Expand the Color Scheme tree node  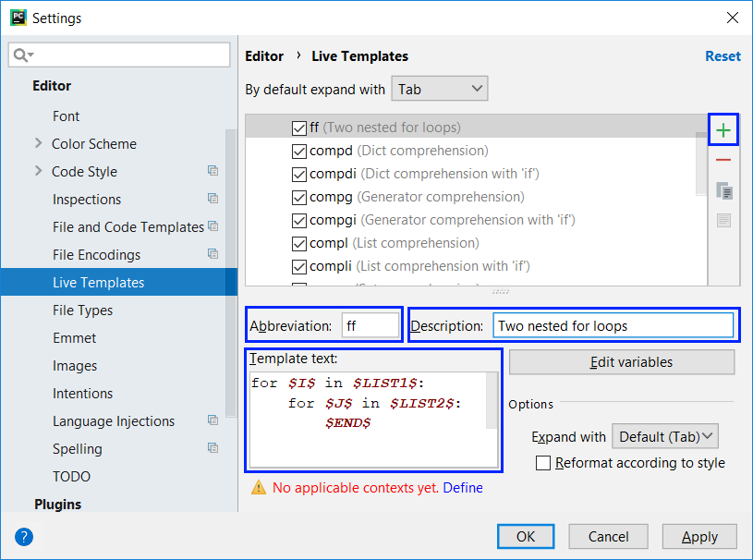tap(38, 143)
